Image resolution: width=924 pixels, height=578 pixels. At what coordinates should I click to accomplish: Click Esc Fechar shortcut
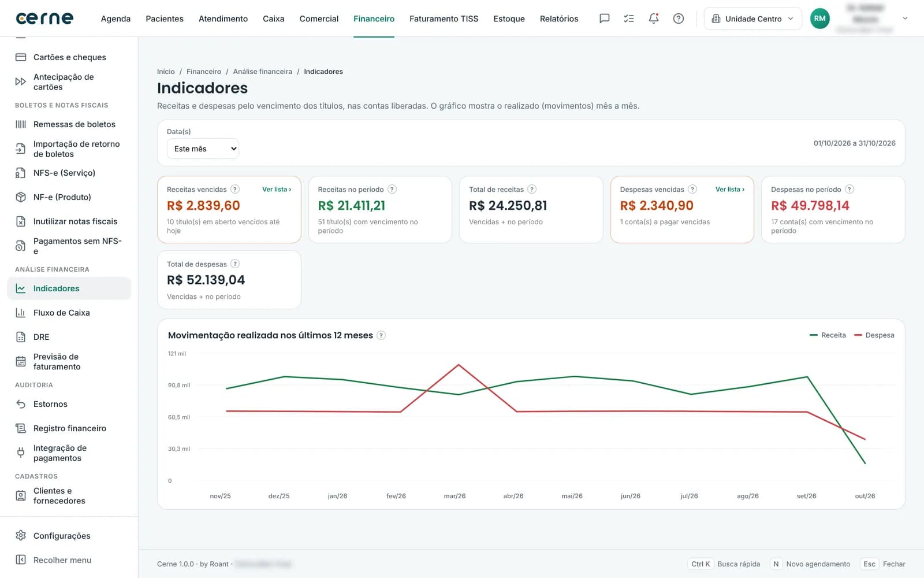(x=883, y=564)
